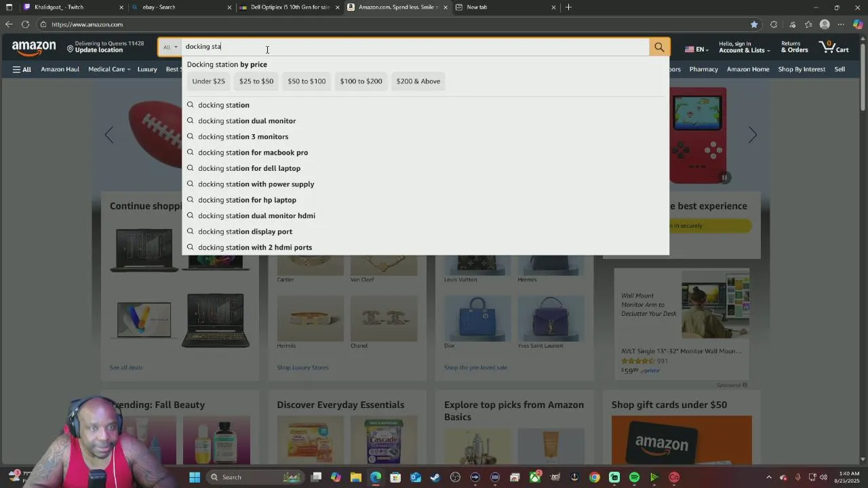Open Steam from the taskbar
This screenshot has height=488, width=868.
[435, 477]
